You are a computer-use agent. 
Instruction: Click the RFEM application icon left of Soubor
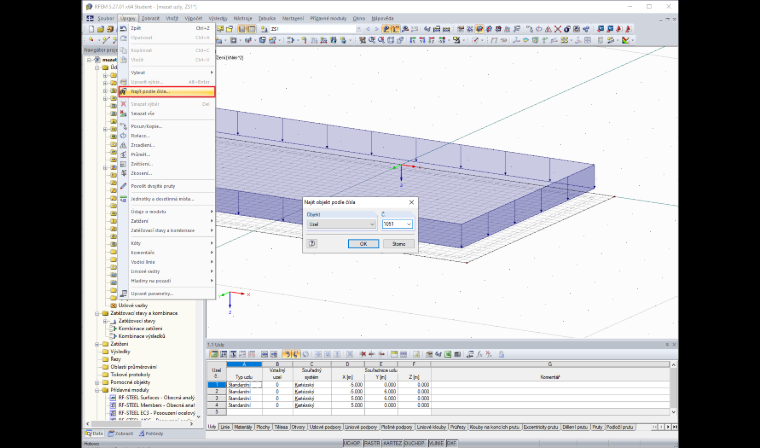click(90, 18)
